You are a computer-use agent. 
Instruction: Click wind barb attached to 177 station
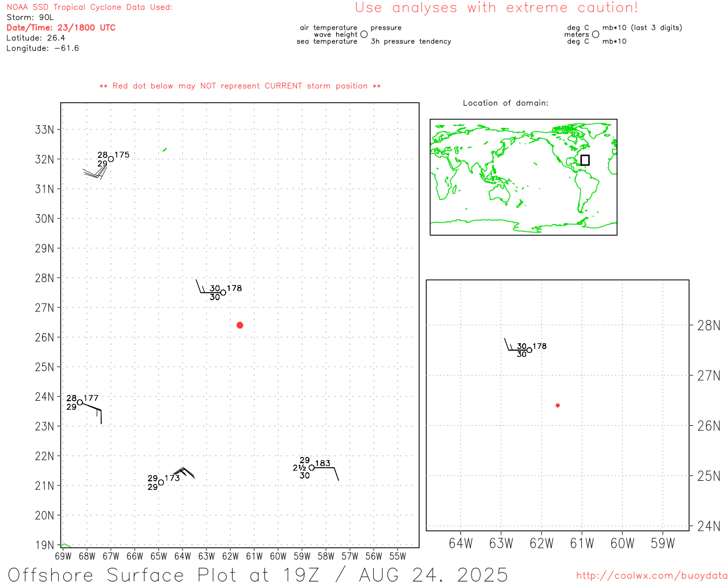click(x=93, y=413)
